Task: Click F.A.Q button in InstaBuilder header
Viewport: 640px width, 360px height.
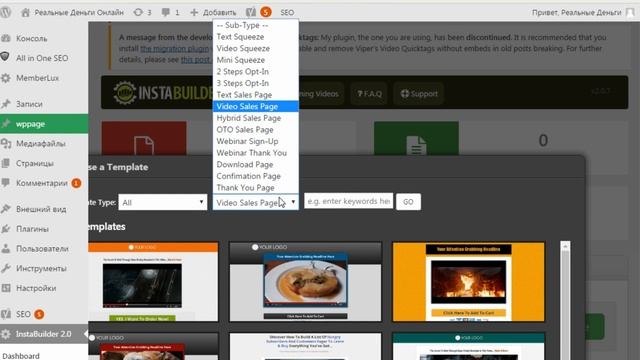Action: (369, 93)
